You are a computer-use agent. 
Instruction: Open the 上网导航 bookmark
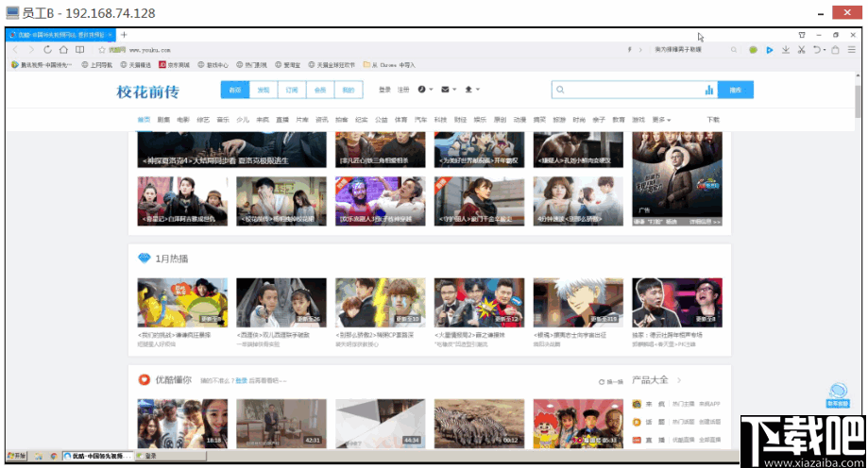click(x=97, y=65)
